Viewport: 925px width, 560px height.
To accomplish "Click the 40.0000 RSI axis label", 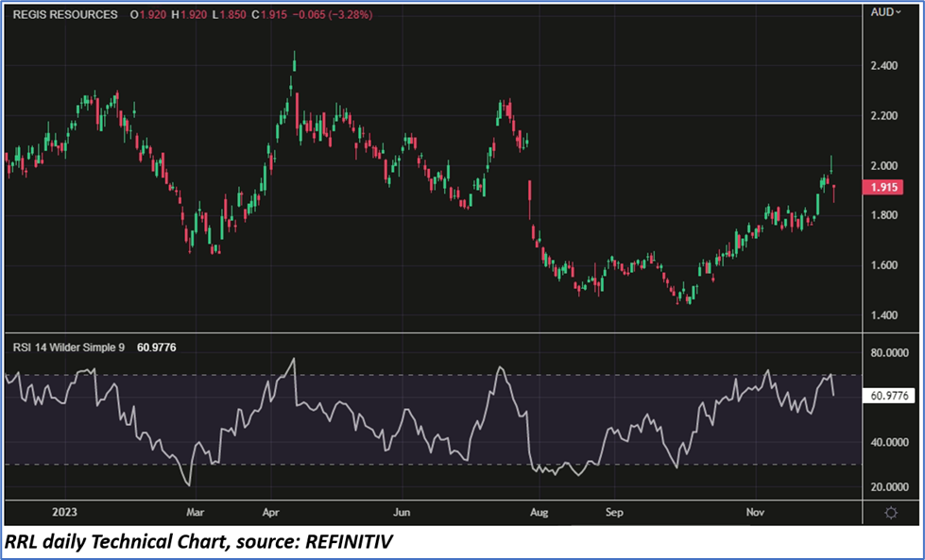I will click(890, 442).
